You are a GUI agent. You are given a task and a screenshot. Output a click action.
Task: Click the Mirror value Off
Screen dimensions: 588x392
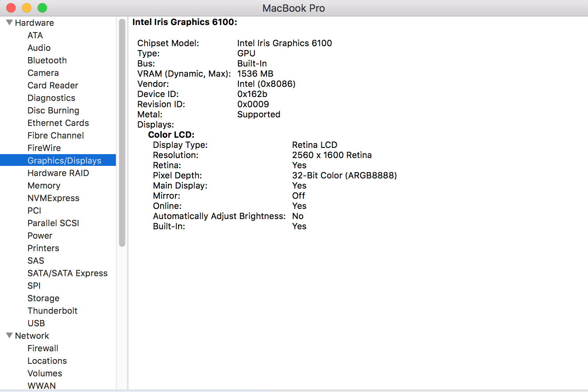coord(298,196)
